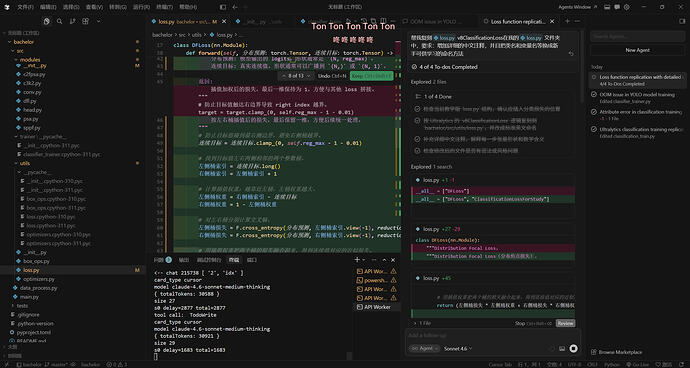Open data_process.py in the file tree

point(39,288)
